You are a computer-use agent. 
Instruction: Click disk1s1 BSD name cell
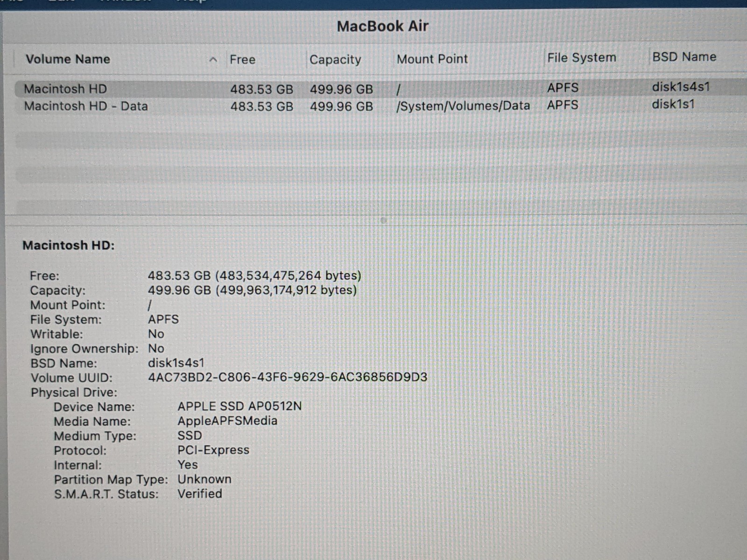(x=673, y=104)
